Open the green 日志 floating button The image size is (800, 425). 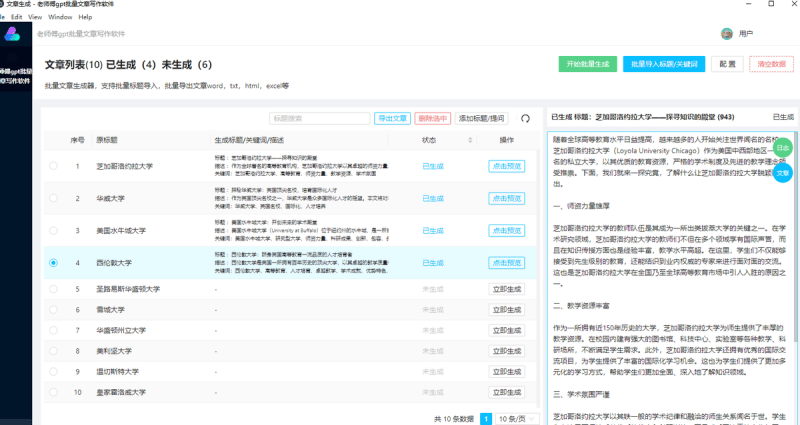point(783,148)
